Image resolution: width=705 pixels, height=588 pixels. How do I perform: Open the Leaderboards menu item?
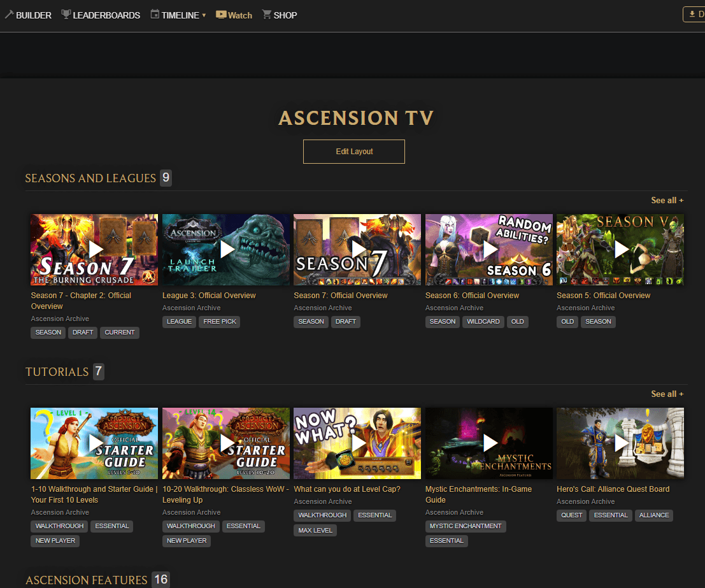point(106,15)
